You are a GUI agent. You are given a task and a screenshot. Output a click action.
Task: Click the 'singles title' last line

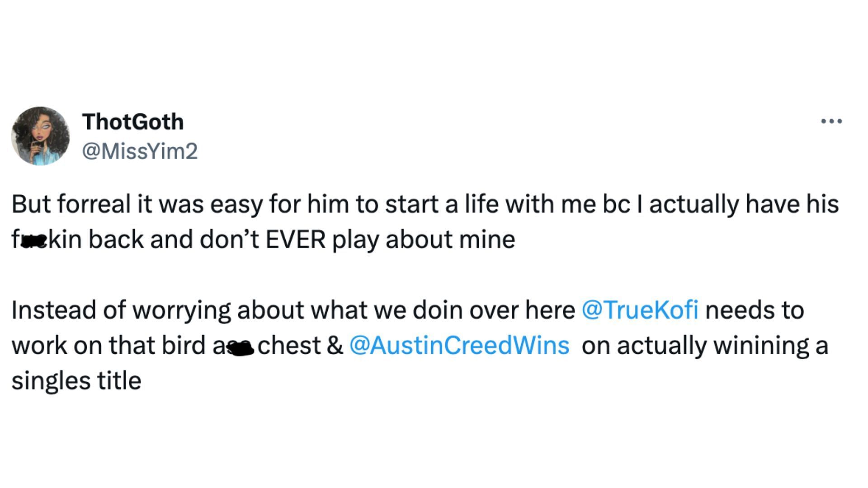tap(76, 381)
